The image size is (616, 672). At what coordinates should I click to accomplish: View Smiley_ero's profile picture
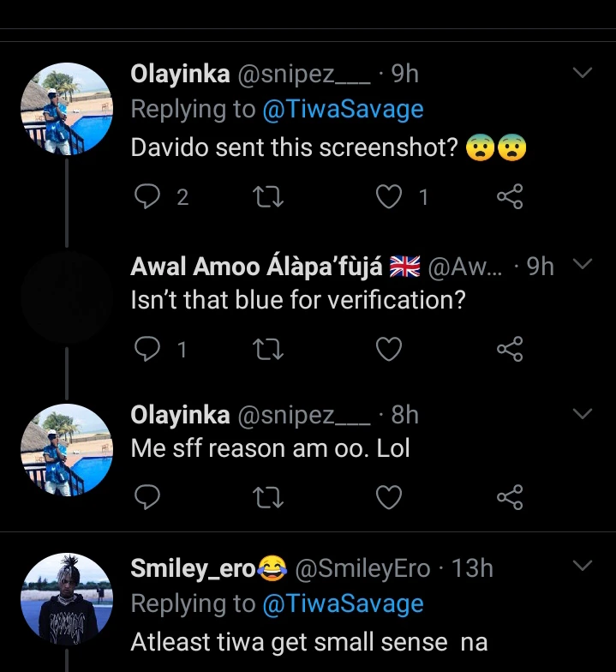[67, 599]
